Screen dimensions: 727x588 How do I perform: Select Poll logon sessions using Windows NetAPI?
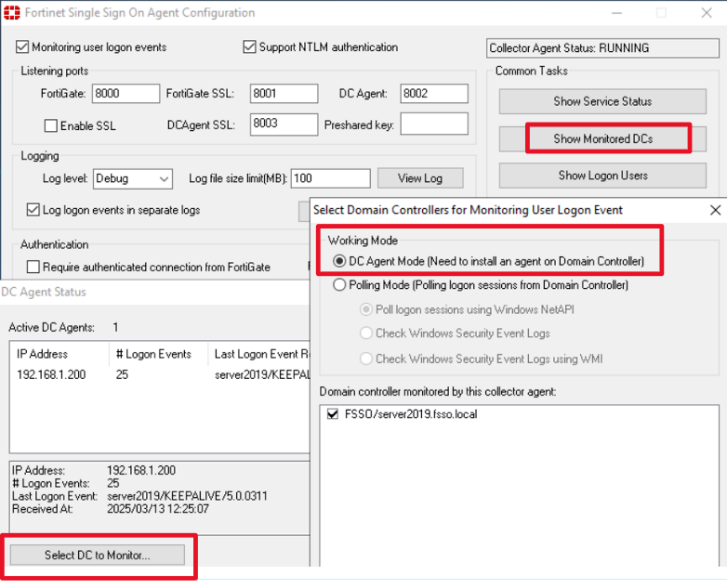pos(365,309)
